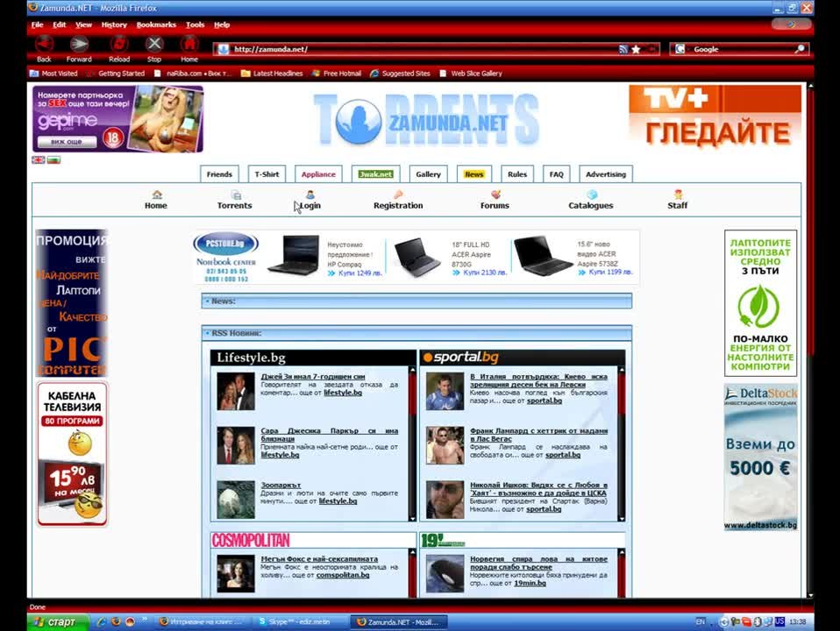Go to the browser Home page
The width and height of the screenshot is (840, 631).
tap(189, 44)
